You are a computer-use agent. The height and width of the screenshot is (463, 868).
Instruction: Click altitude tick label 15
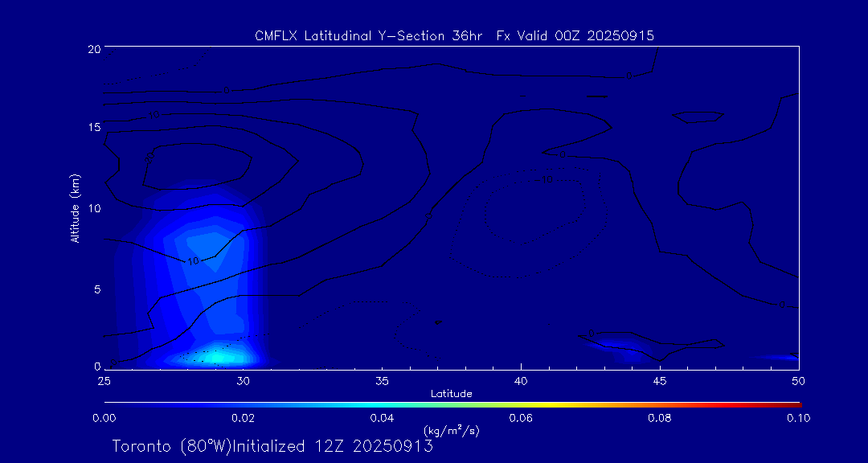click(93, 127)
